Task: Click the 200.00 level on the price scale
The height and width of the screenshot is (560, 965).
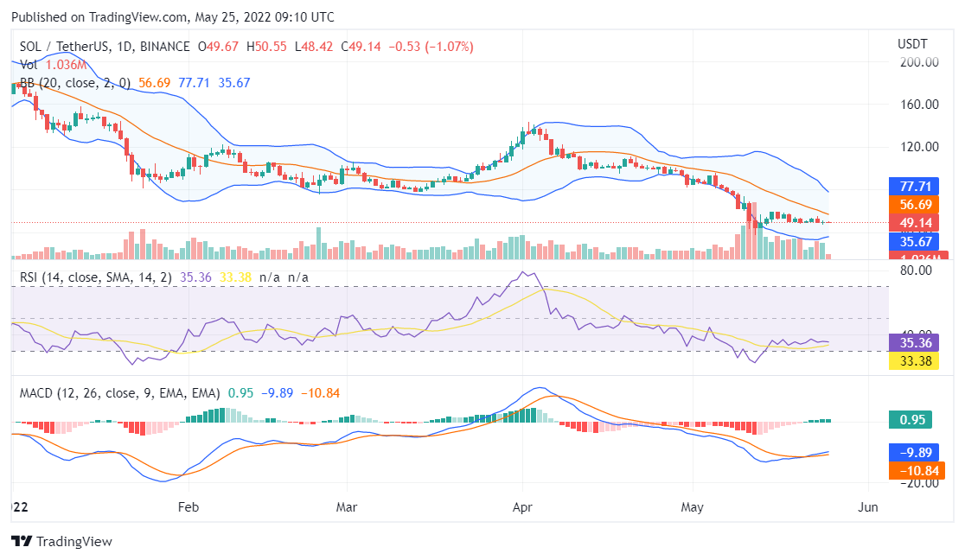Action: tap(919, 62)
